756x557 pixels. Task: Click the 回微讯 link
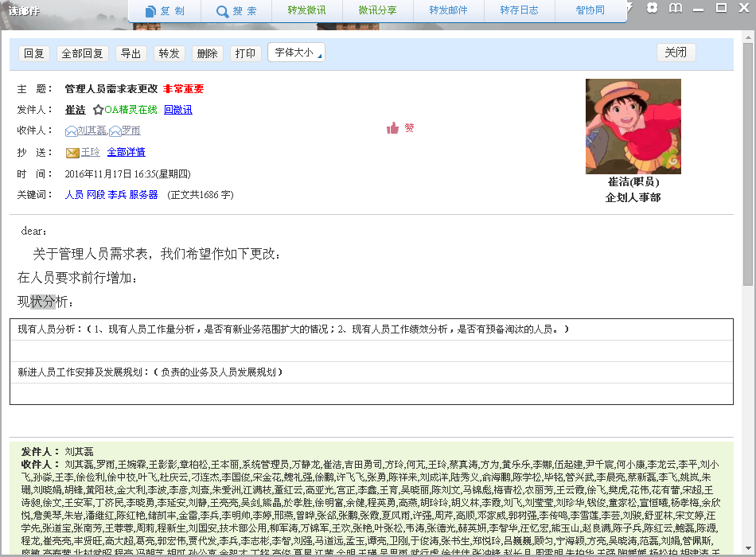177,110
